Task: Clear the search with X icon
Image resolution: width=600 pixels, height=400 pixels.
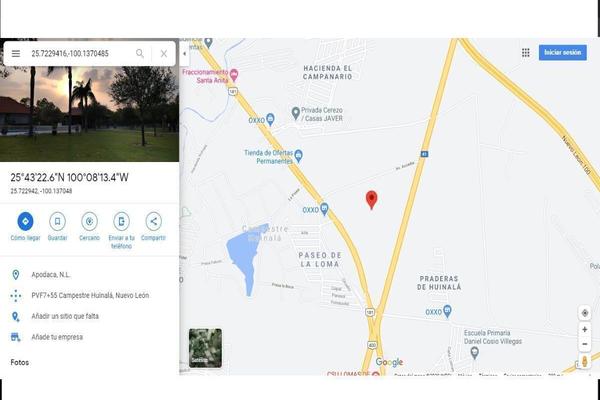Action: (164, 54)
